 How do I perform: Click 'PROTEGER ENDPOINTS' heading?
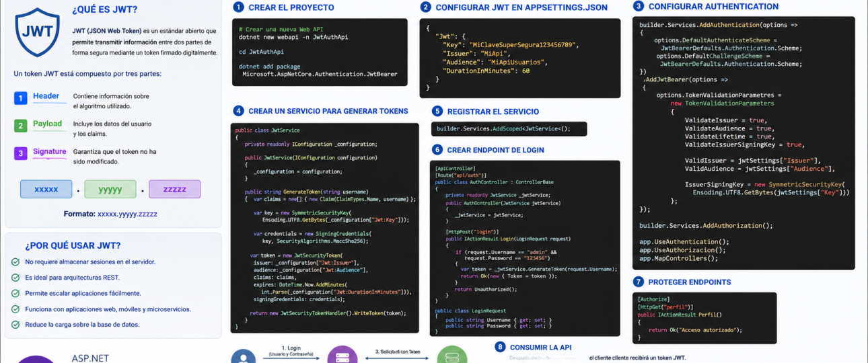coord(690,282)
